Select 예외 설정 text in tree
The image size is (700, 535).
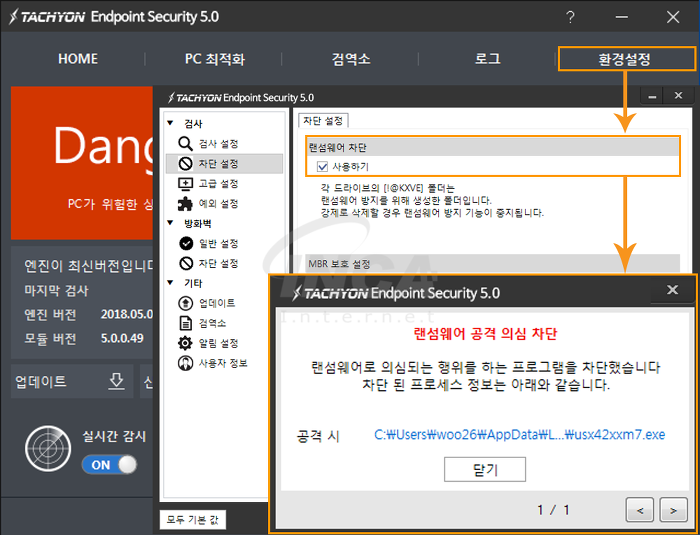point(218,204)
